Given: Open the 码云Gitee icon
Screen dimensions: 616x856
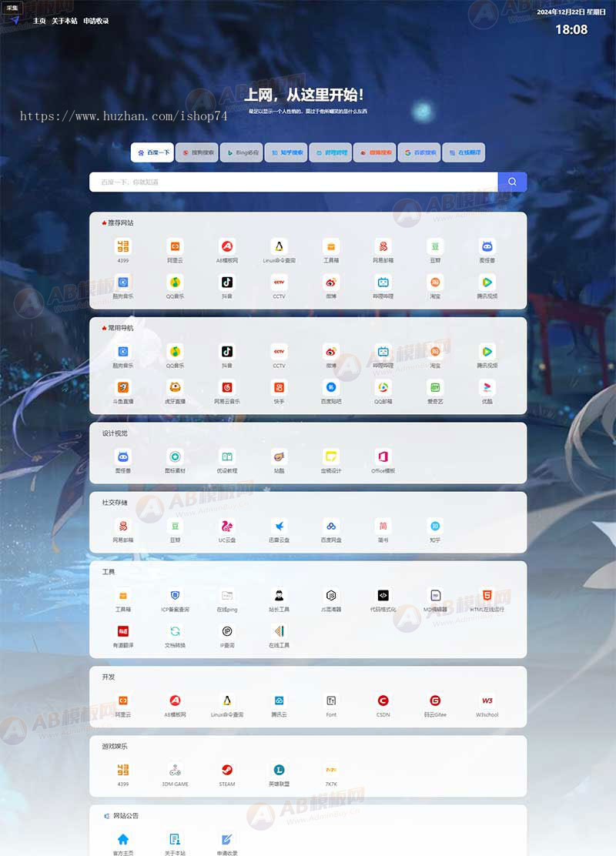Looking at the screenshot, I should [x=435, y=701].
